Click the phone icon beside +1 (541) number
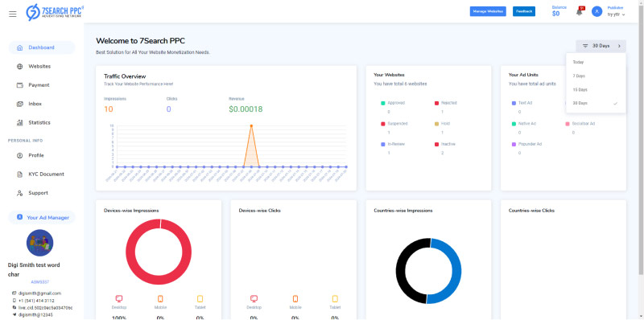 coord(14,301)
